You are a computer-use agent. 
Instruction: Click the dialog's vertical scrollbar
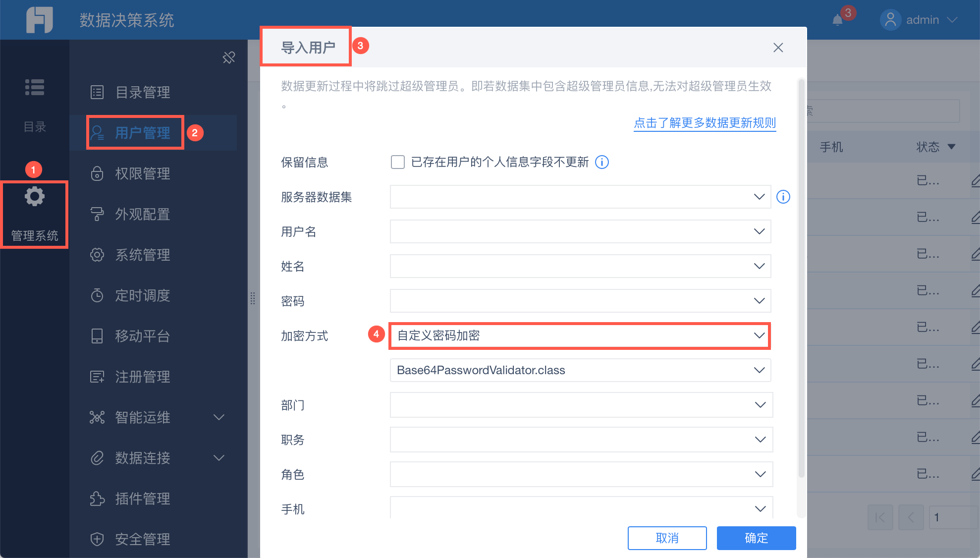pos(801,278)
